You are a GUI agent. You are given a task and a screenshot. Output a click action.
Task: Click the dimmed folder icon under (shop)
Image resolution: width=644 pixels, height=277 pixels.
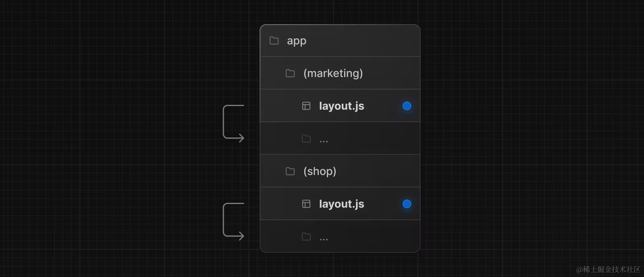pos(306,237)
